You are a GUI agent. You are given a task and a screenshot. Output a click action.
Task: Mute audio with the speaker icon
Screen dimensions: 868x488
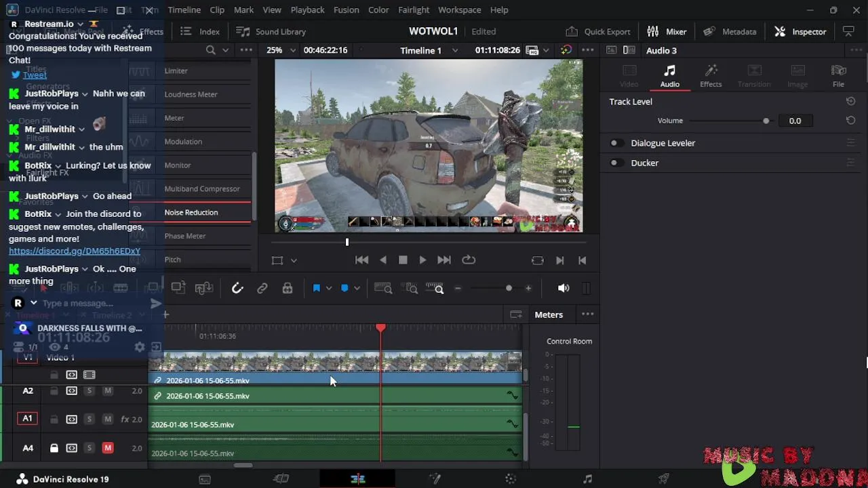coord(564,288)
